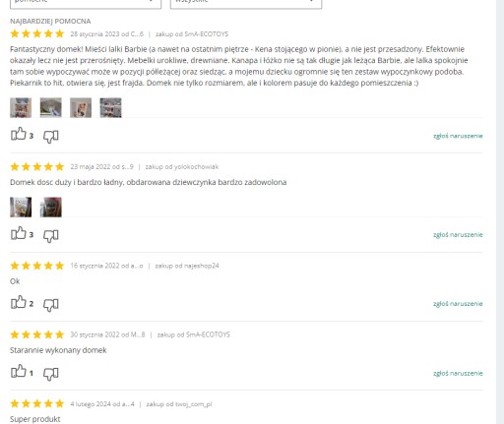This screenshot has width=504, height=424.
Task: Open the rating filter dropdown
Action: pos(246,3)
